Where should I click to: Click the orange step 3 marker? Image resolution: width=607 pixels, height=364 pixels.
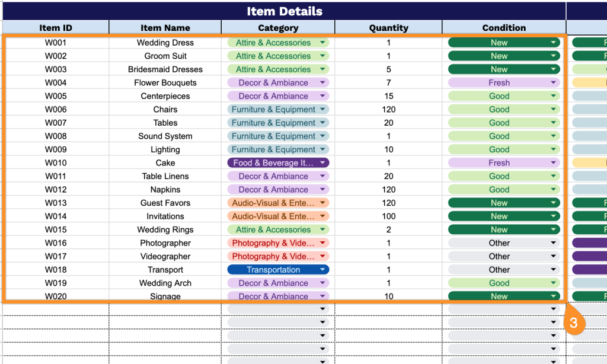coord(574,323)
